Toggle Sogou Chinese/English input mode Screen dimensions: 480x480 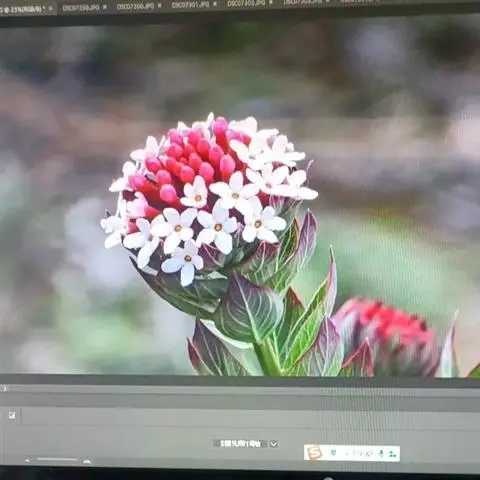point(333,452)
